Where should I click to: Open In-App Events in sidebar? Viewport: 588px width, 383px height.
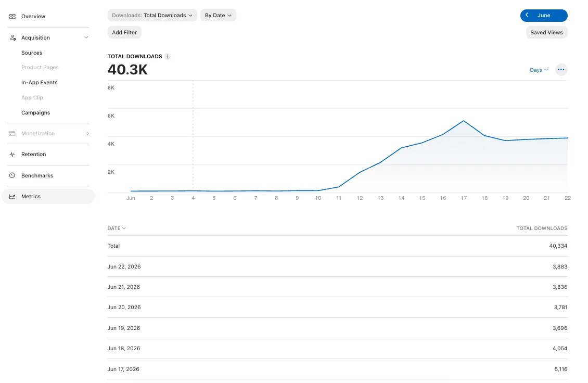coord(40,83)
